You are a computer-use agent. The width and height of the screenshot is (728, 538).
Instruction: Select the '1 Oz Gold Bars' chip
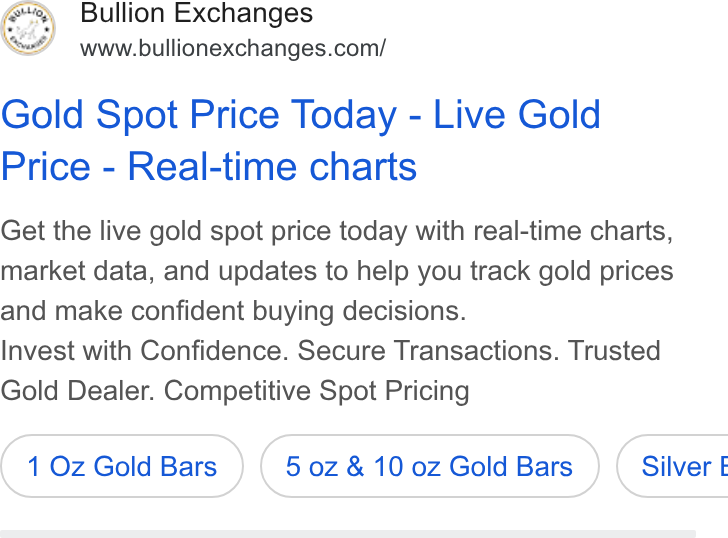tap(122, 466)
